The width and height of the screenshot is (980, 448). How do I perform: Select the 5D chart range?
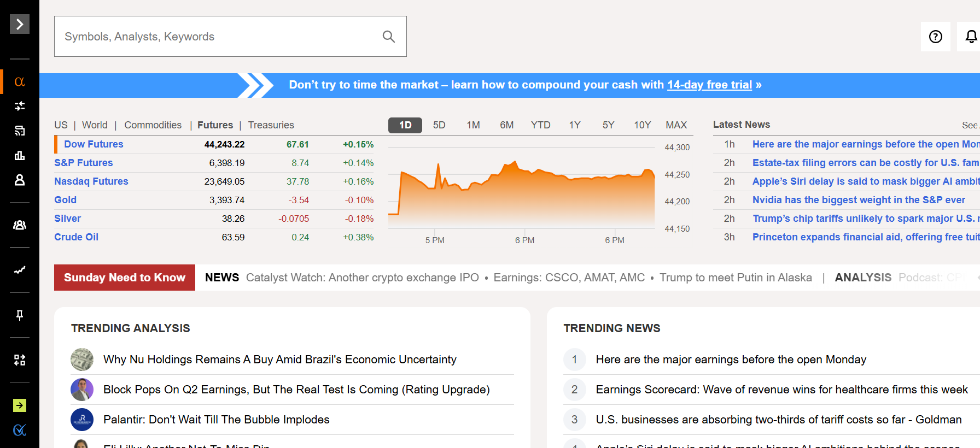tap(439, 125)
